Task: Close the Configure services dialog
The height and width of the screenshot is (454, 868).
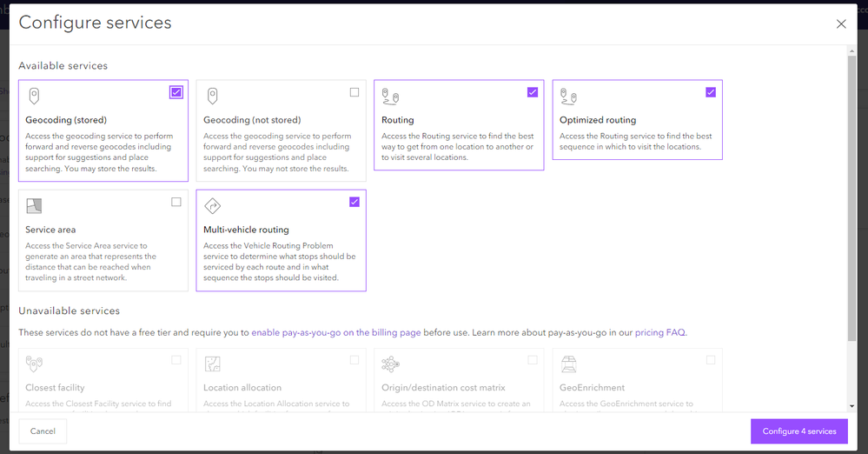Action: [841, 24]
